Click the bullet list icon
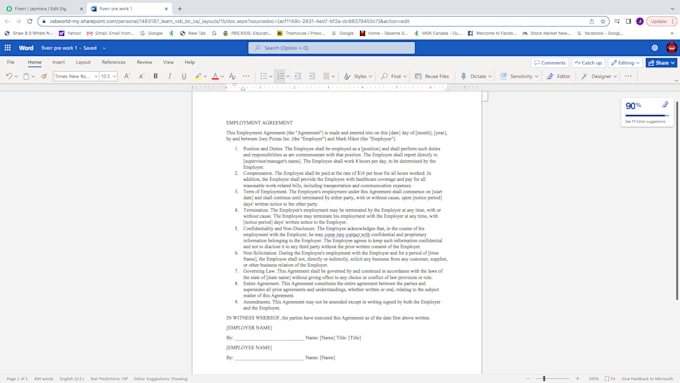The image size is (680, 383). coord(263,76)
